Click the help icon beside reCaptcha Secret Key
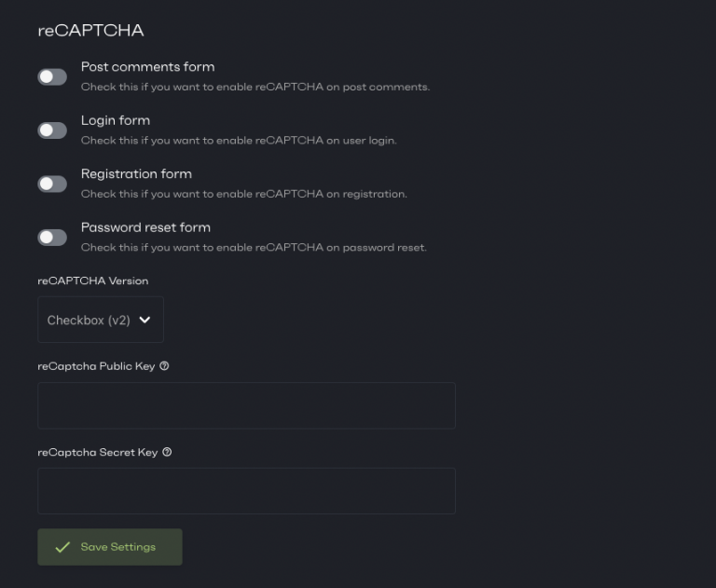 pyautogui.click(x=167, y=452)
